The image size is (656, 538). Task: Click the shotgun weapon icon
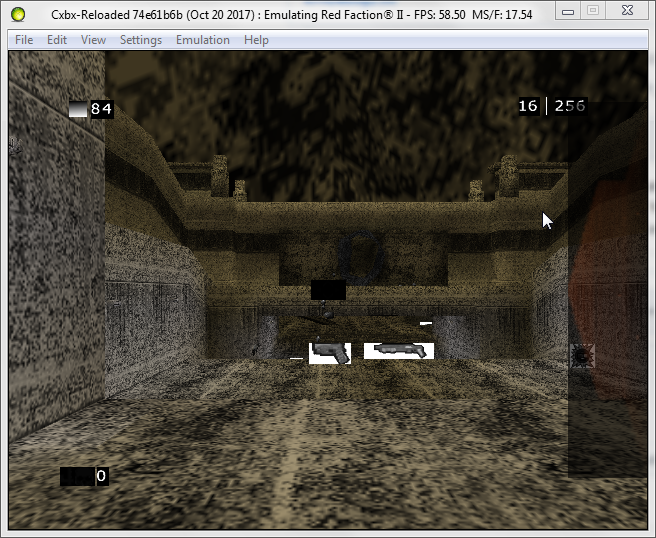tap(399, 351)
